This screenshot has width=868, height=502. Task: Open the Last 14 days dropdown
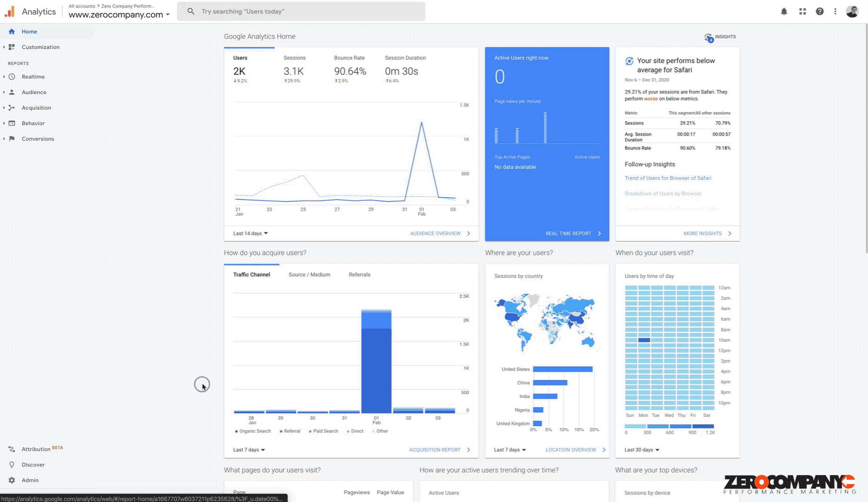point(251,233)
